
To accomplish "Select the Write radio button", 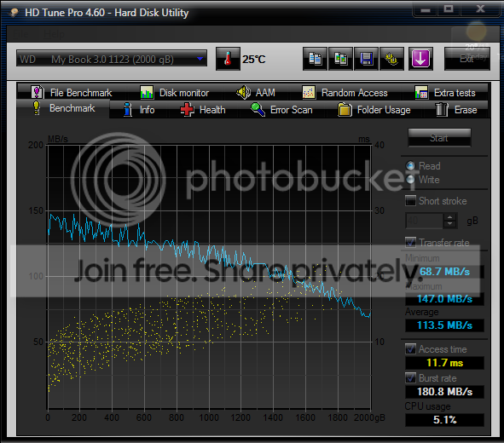I will point(410,180).
